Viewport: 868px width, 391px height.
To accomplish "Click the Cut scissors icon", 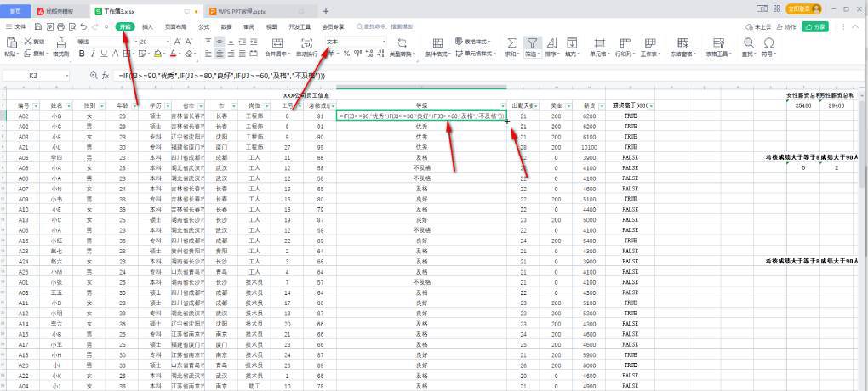I will click(28, 42).
